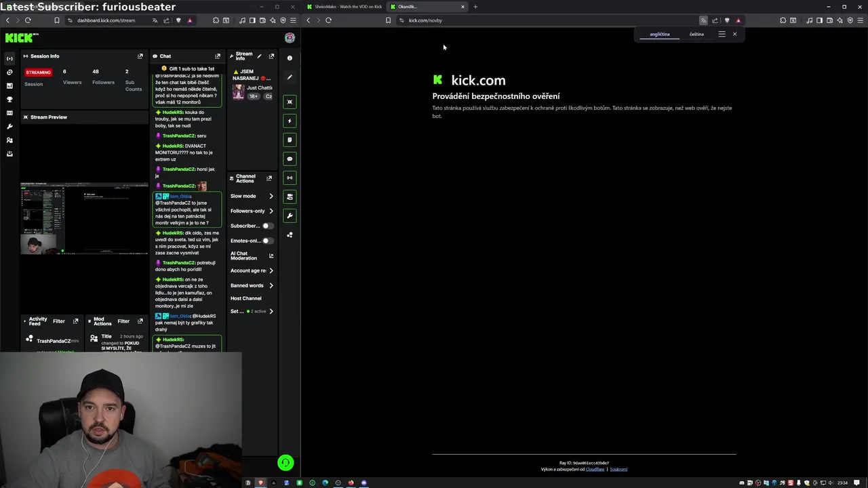Click TrashPandaCZ entry in Activity Feed

coord(54,341)
